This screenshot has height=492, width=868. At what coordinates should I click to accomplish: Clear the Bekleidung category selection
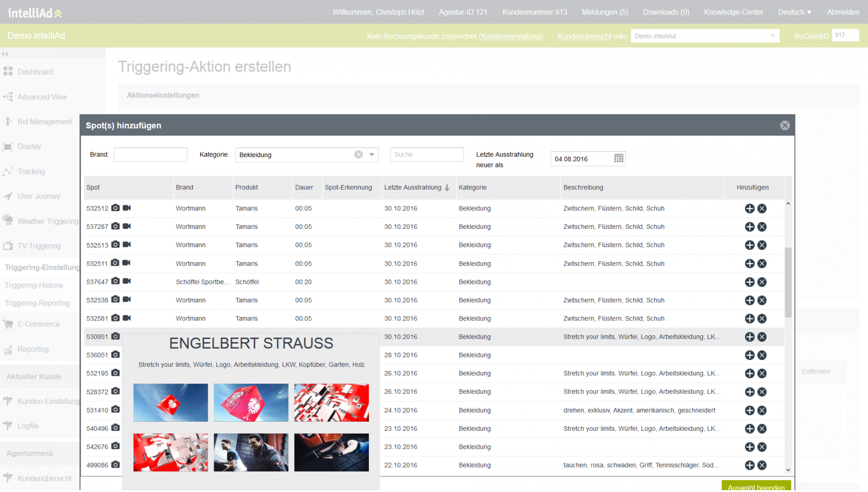[358, 155]
